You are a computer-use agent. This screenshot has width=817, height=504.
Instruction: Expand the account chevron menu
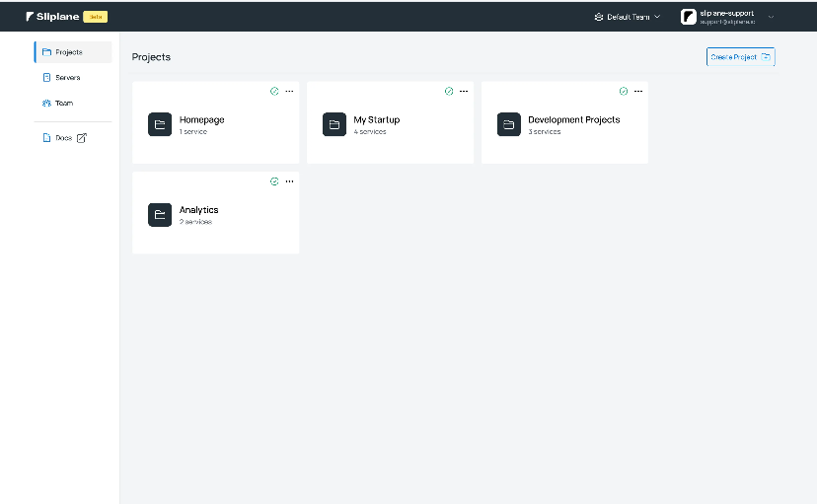pyautogui.click(x=771, y=17)
